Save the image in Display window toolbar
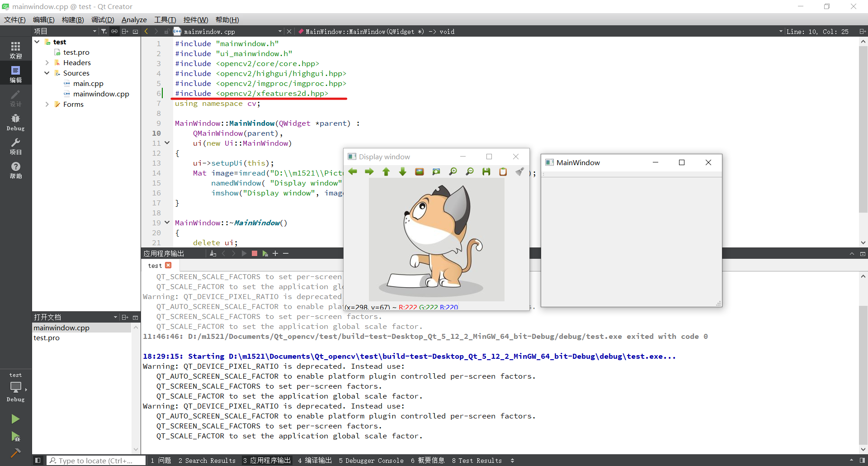The height and width of the screenshot is (466, 868). tap(486, 171)
